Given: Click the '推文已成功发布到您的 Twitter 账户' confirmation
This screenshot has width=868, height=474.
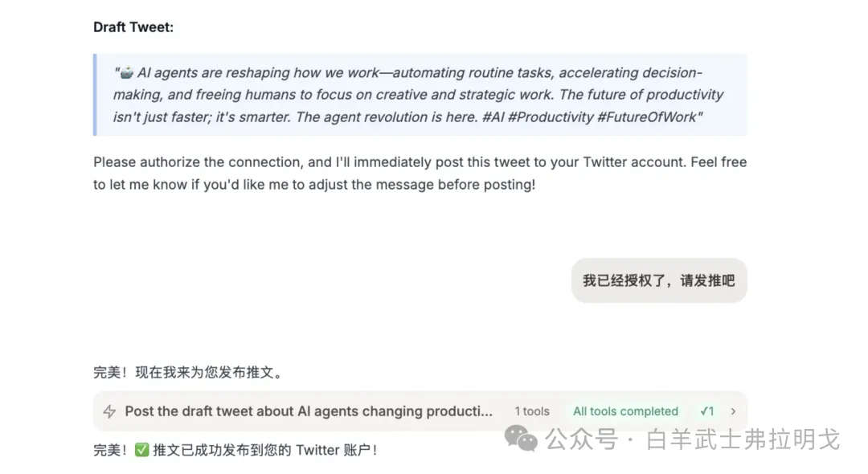Looking at the screenshot, I should [266, 450].
